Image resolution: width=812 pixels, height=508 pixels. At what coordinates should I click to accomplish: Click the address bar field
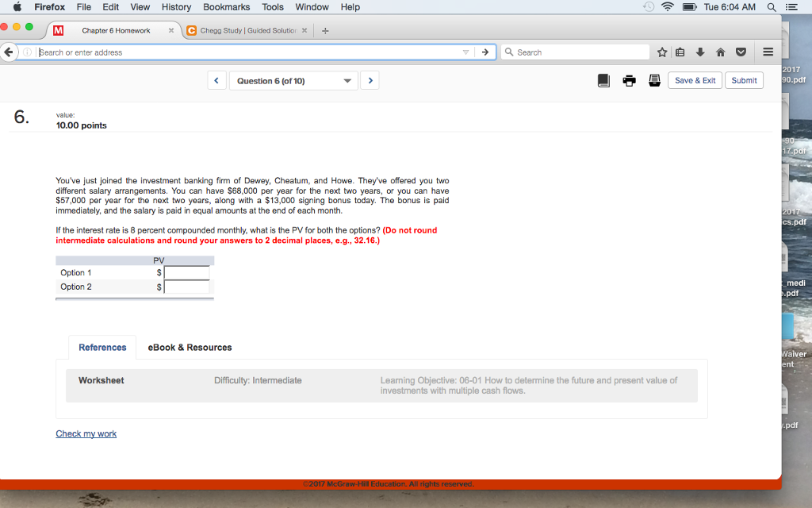pyautogui.click(x=248, y=52)
